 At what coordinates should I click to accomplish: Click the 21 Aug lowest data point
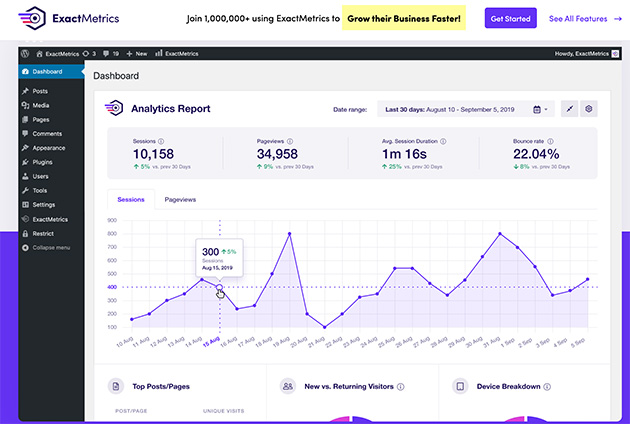325,327
